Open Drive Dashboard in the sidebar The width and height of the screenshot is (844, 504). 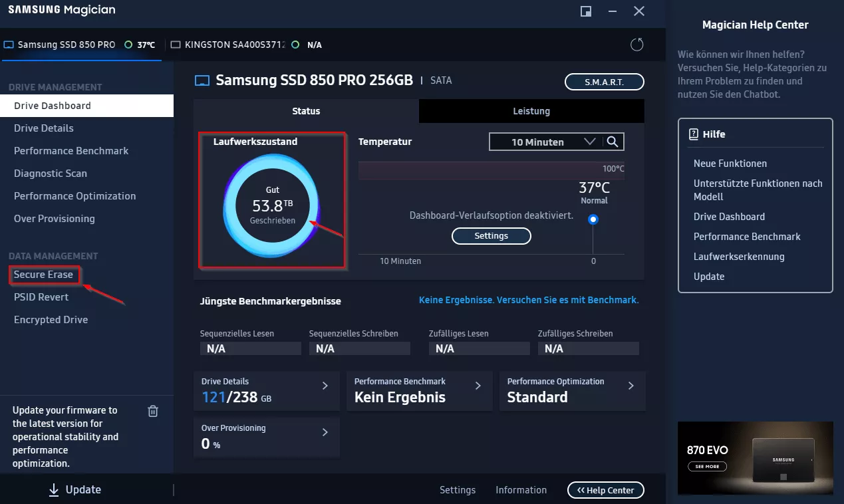pyautogui.click(x=86, y=106)
